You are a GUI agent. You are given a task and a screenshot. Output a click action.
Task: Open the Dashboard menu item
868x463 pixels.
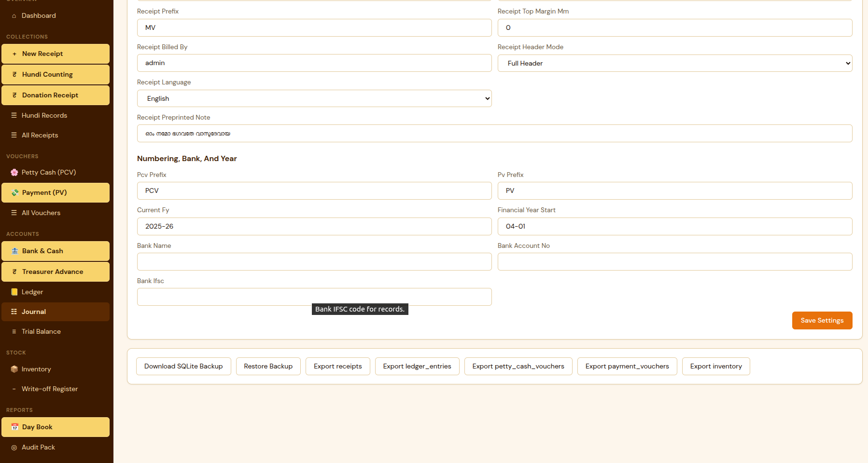[x=56, y=16]
